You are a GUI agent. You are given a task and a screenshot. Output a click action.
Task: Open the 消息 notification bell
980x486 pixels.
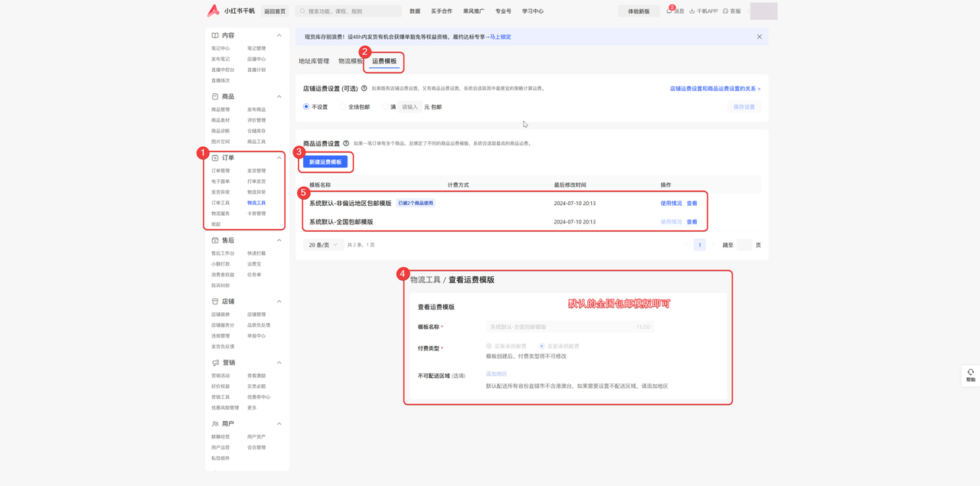click(x=670, y=11)
